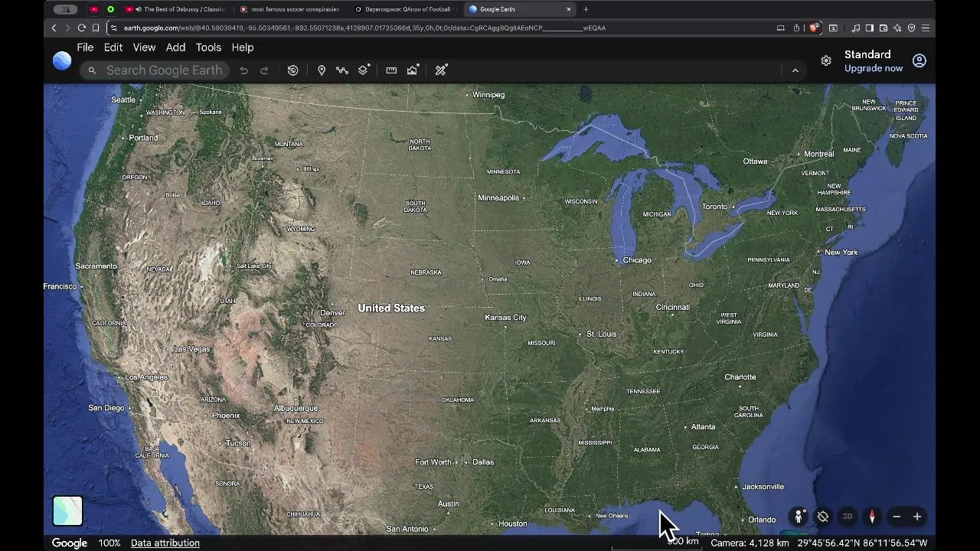Click the Undo arrow in toolbar
The height and width of the screenshot is (551, 980).
[243, 70]
